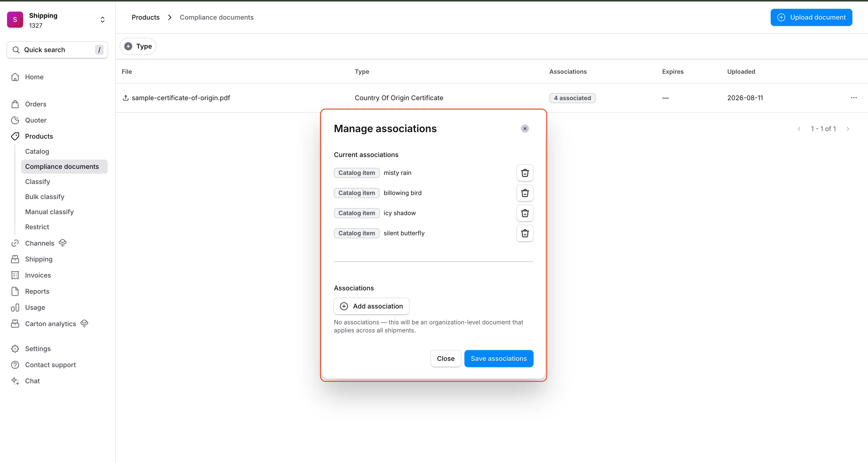
Task: Click the icy shadow item name
Action: click(x=400, y=213)
